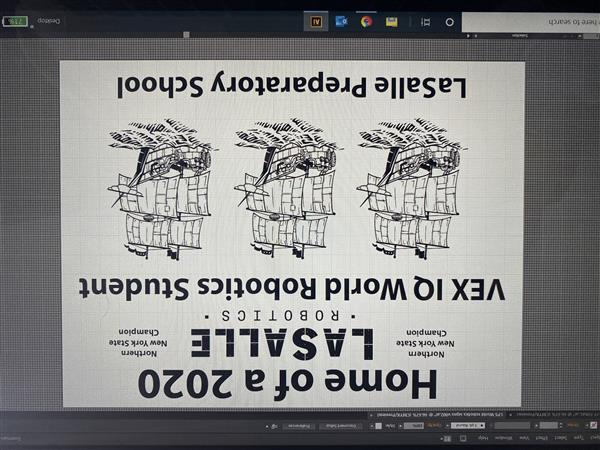Open File Explorer from the taskbar

[x=391, y=22]
